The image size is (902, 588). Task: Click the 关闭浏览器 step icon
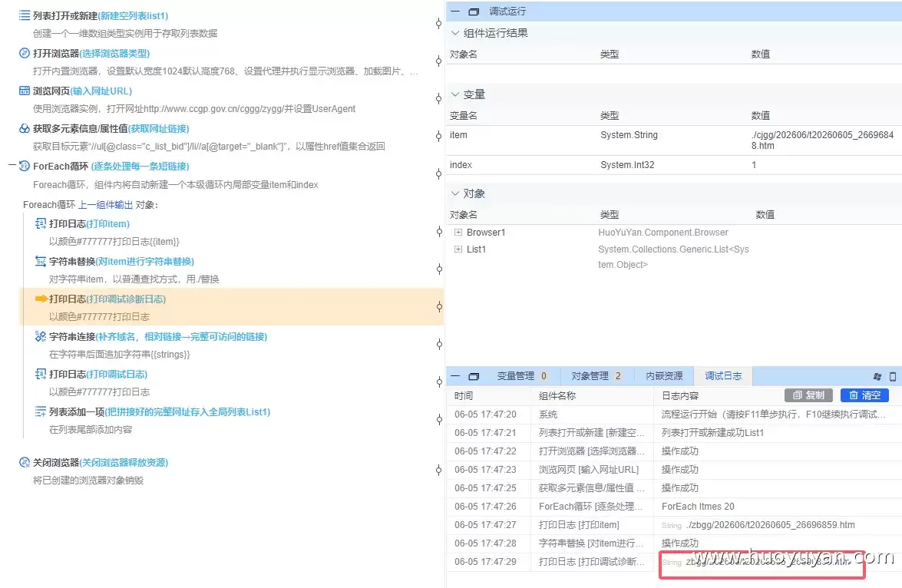24,462
